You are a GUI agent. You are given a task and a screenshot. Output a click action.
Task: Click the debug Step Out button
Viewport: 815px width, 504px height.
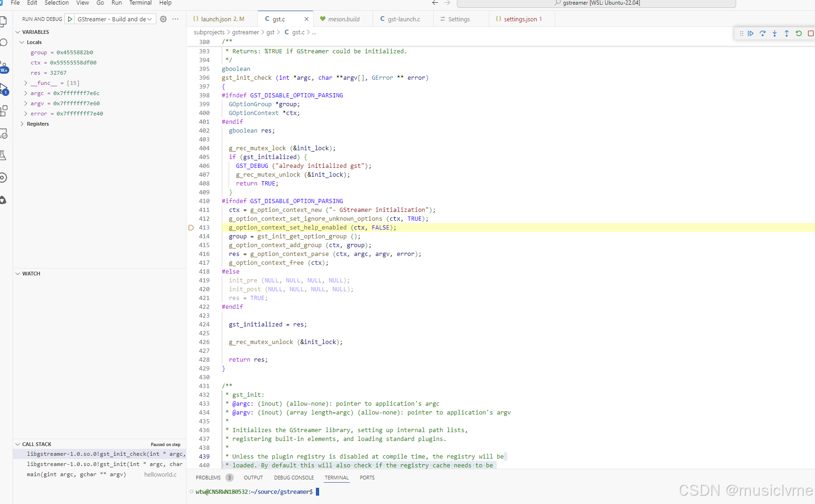pyautogui.click(x=787, y=33)
